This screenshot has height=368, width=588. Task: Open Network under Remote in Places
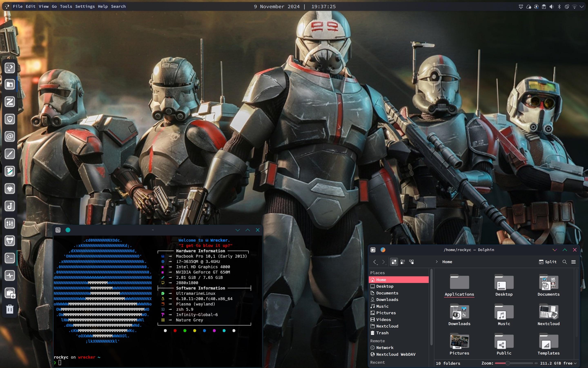[399, 348]
